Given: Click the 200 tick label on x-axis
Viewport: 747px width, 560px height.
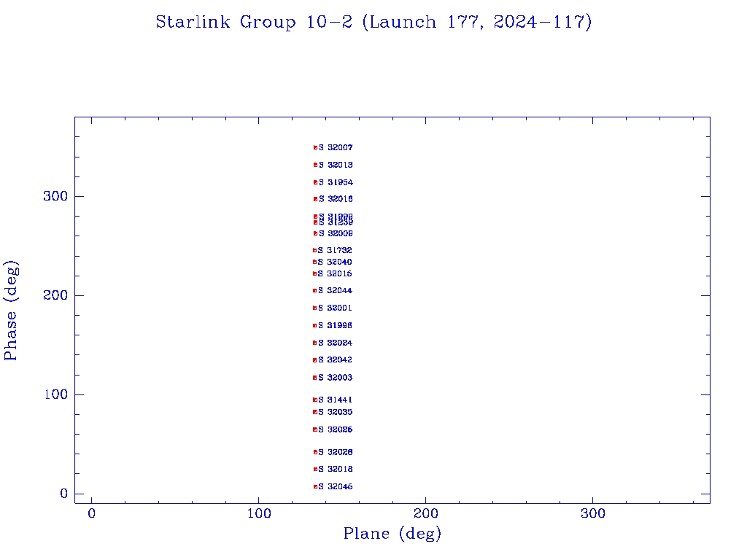Looking at the screenshot, I should (x=425, y=514).
